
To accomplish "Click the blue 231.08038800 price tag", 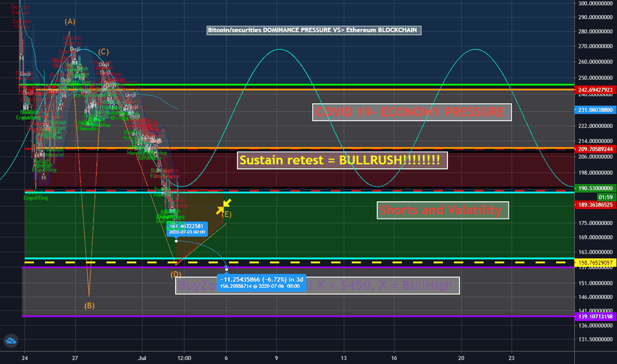I will (595, 110).
